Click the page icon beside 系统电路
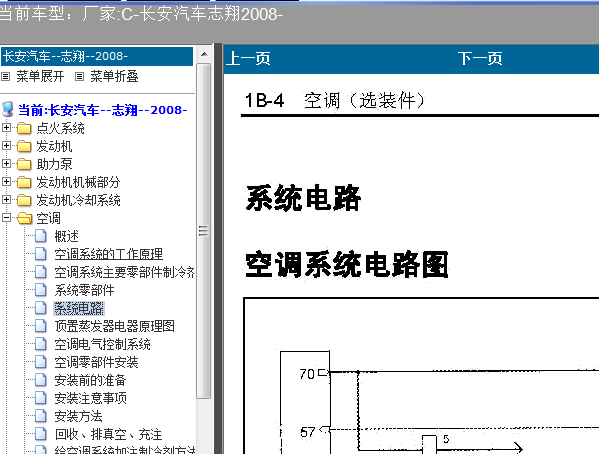The image size is (599, 454). click(40, 308)
